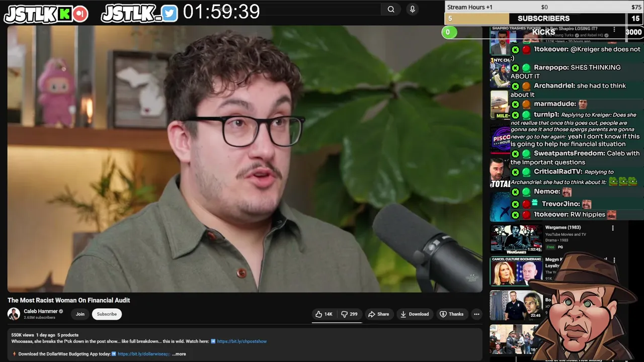Click the YouTube search magnifier icon
This screenshot has height=362, width=644.
pos(391,9)
